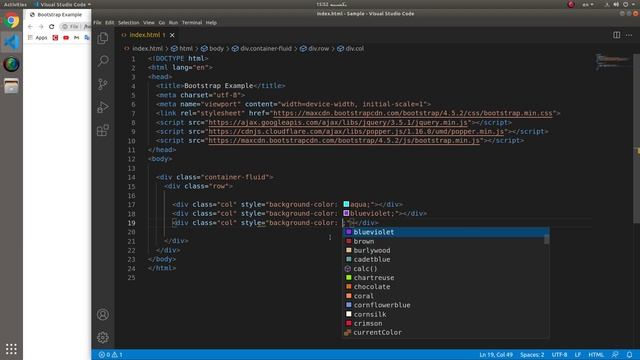
Task: Show Applications grid in the dock
Action: coord(11,349)
